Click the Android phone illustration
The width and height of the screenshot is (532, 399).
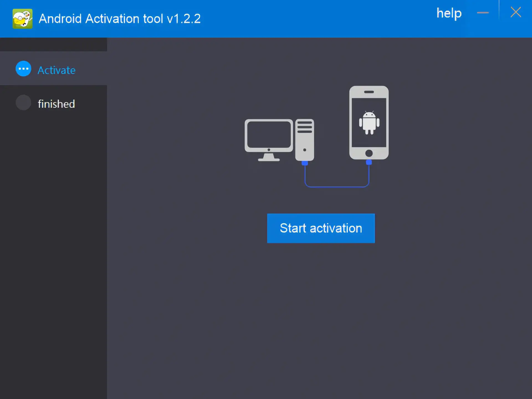click(369, 123)
